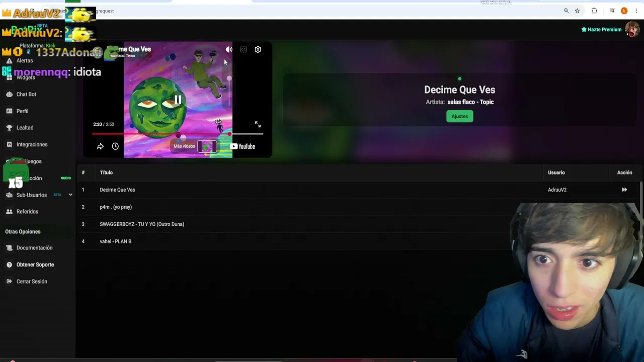644x362 pixels.
Task: Open the Más videos thumbnail
Action: [x=206, y=146]
